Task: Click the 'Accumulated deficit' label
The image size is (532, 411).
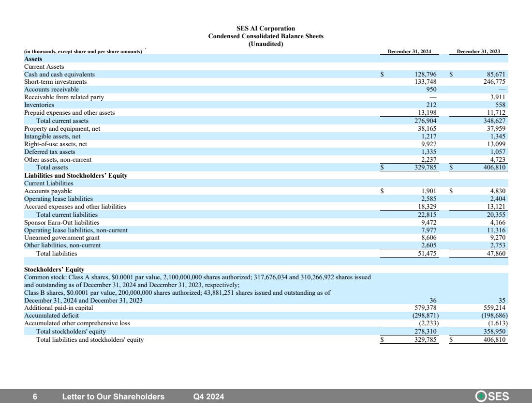Action: [51, 316]
